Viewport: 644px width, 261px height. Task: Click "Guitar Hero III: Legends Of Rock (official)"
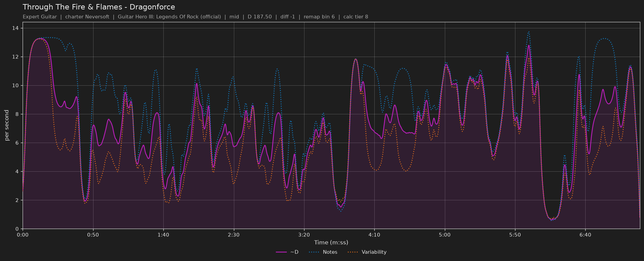pos(169,17)
